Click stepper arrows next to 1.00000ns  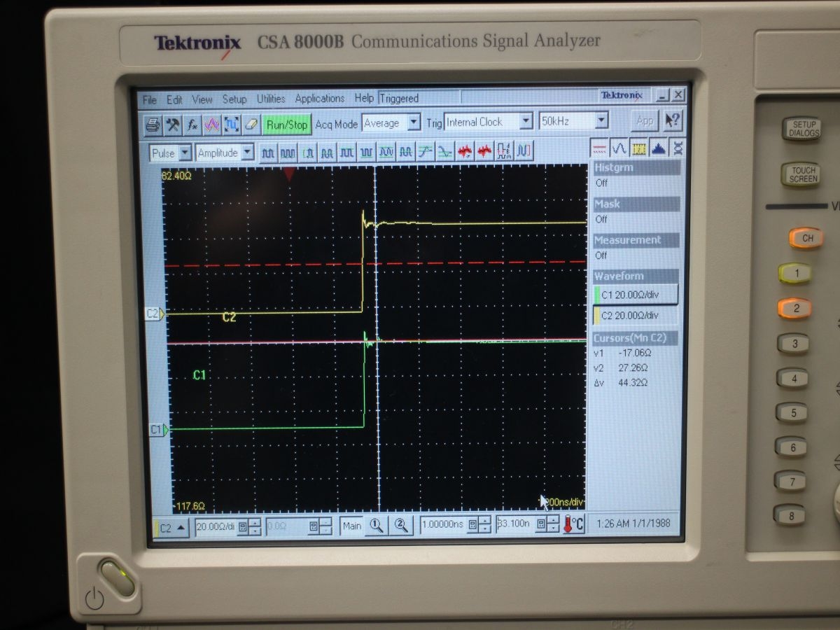484,524
